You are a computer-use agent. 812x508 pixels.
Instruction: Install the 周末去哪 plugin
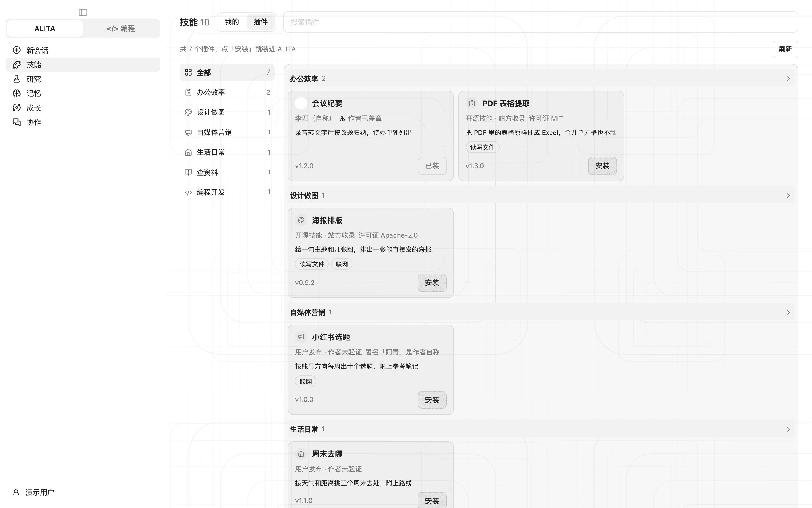(432, 501)
